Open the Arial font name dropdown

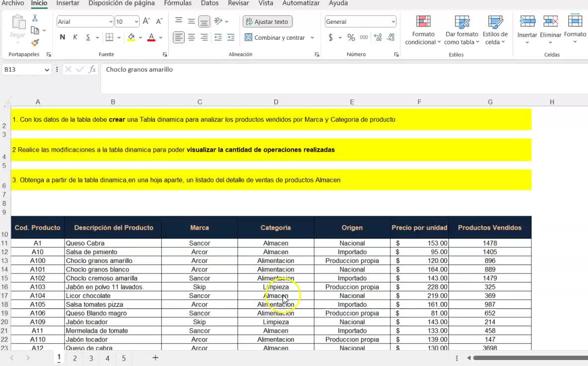81,22
